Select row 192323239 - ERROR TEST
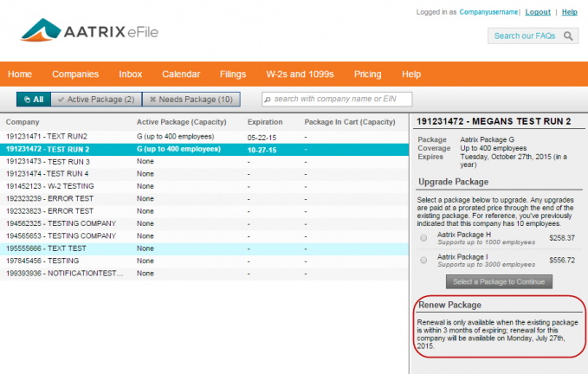Image resolution: width=588 pixels, height=374 pixels. coord(204,198)
